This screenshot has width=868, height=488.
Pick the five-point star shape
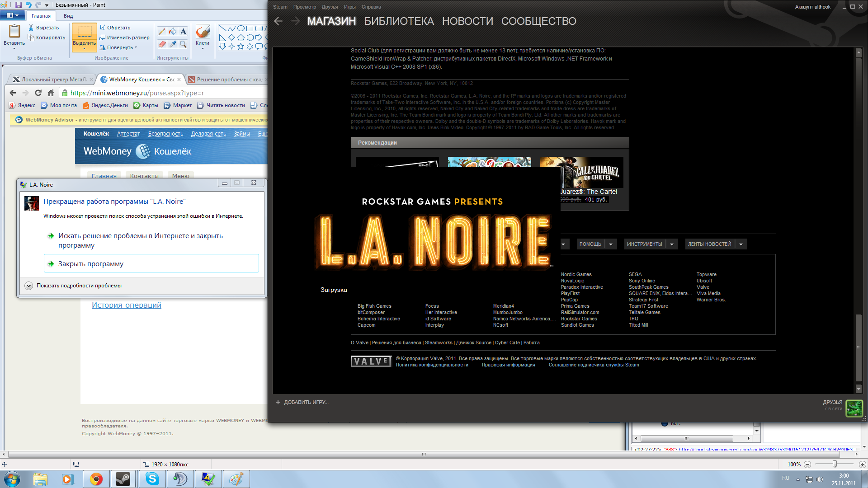tap(241, 47)
